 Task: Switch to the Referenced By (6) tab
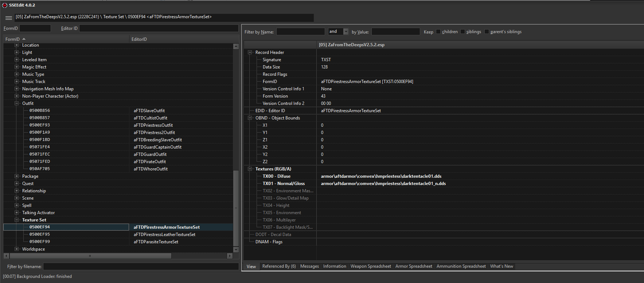tap(279, 266)
